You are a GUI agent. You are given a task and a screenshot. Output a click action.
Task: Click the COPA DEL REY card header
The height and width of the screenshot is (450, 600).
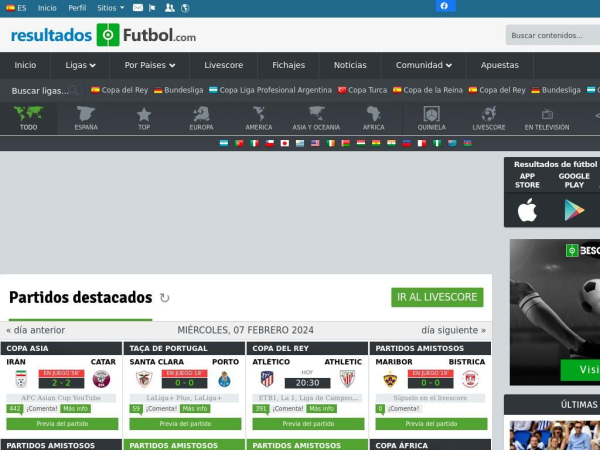[x=307, y=348]
